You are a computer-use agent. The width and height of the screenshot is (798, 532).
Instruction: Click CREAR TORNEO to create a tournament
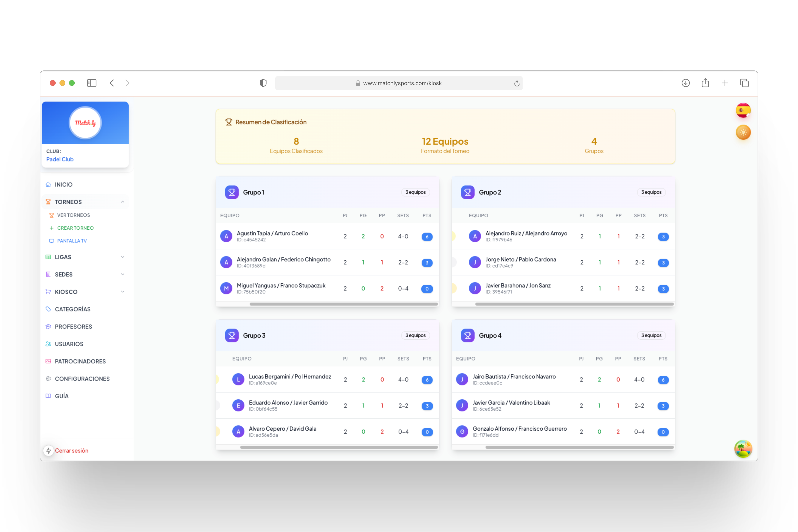click(x=76, y=228)
